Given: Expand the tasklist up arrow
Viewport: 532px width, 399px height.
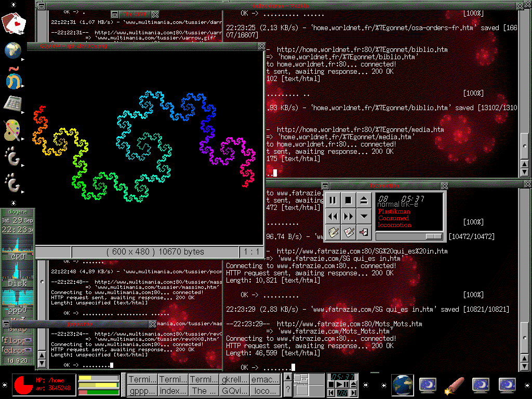Looking at the screenshot, I should 287,378.
